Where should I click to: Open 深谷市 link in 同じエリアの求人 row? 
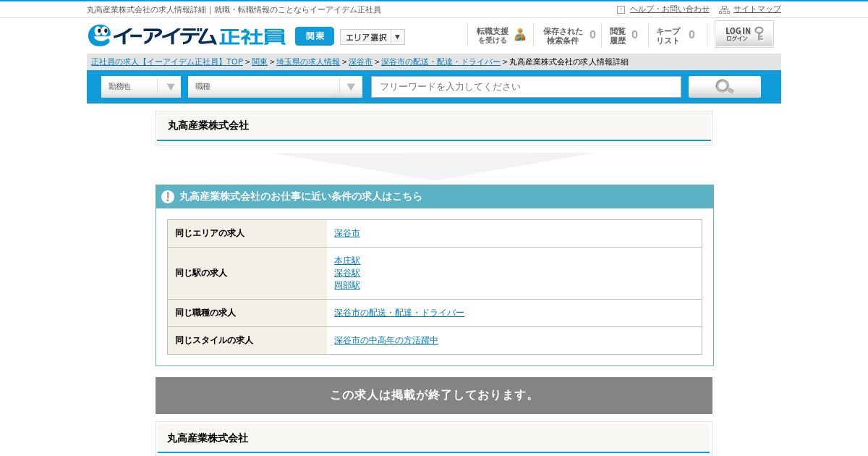[347, 233]
